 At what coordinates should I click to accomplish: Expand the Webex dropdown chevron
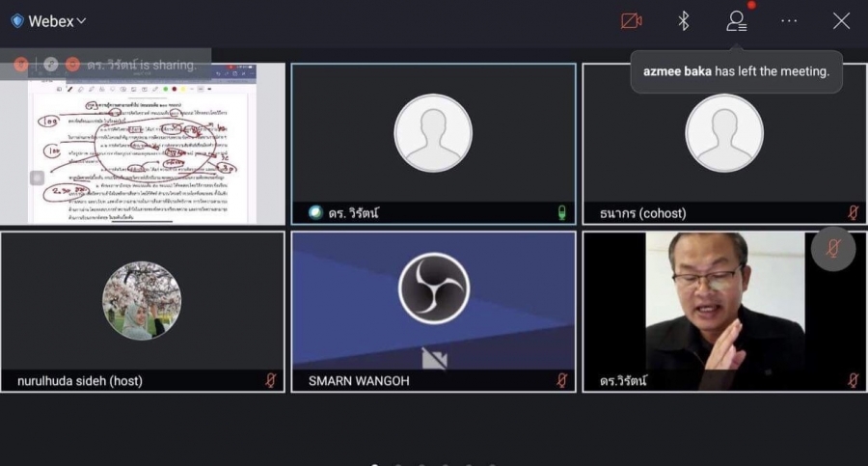click(x=82, y=21)
